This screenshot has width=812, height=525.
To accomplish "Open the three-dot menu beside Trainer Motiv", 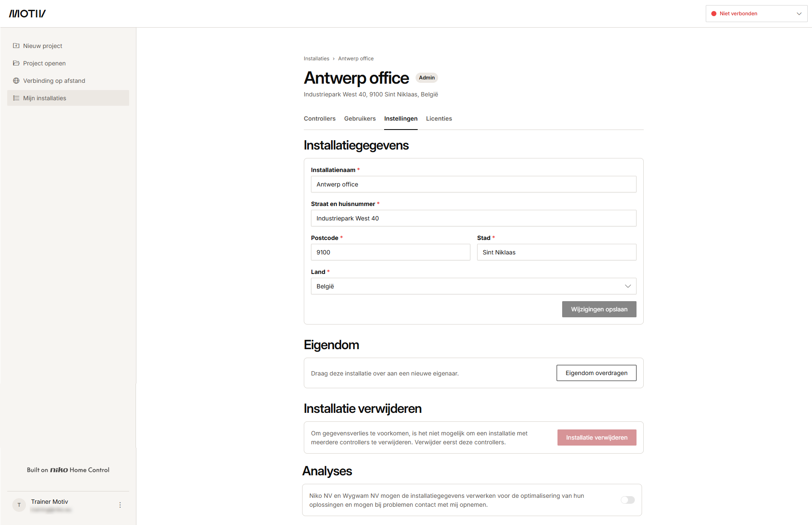I will tap(120, 505).
